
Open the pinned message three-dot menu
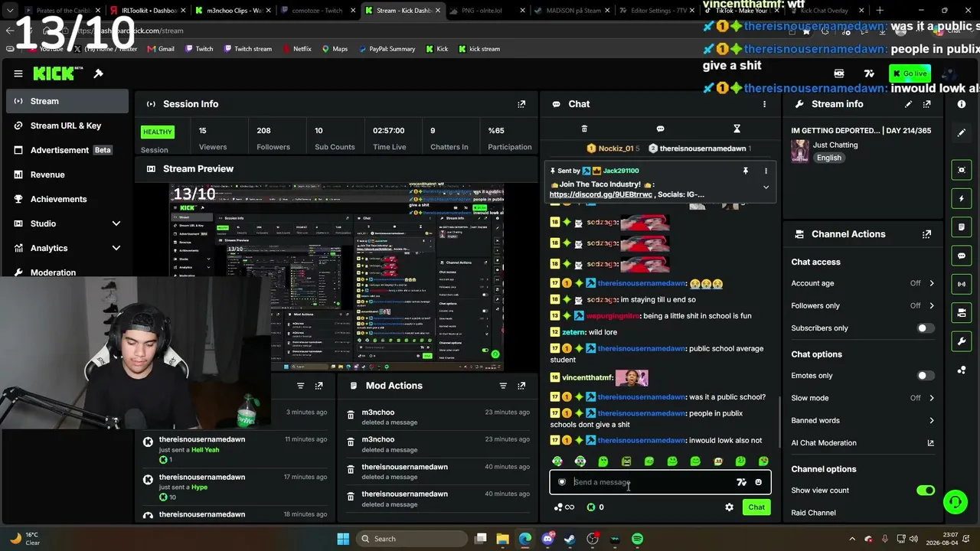766,171
